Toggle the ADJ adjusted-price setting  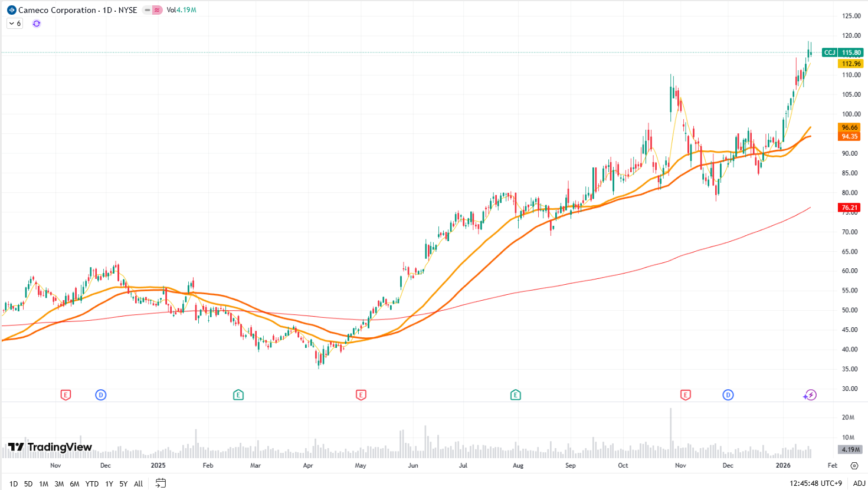pos(859,484)
